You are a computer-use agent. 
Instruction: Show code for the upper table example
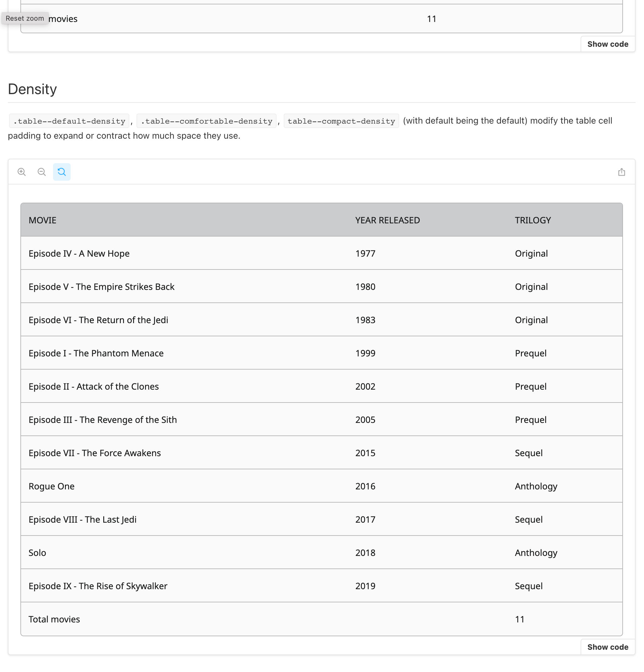pos(607,44)
